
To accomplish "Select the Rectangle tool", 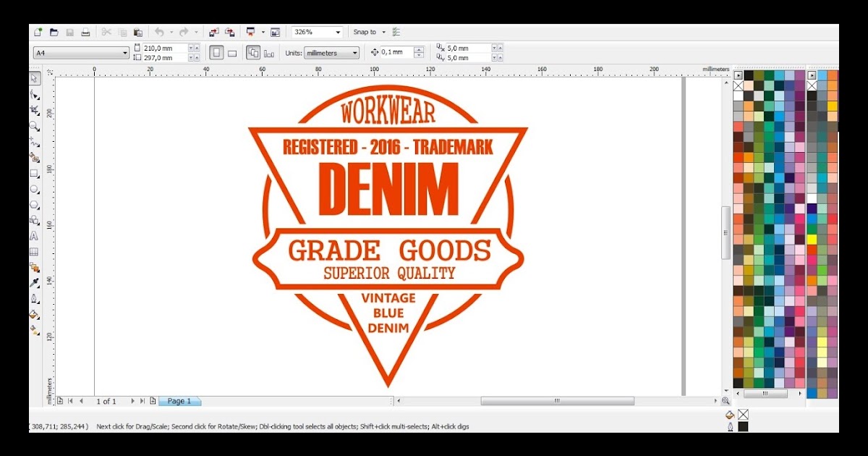I will coord(34,174).
